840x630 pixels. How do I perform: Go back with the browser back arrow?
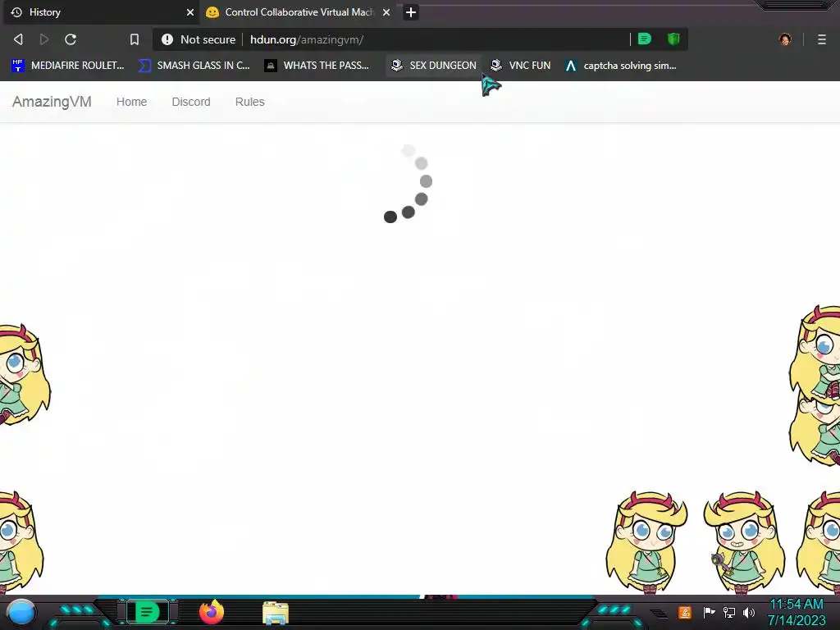click(18, 39)
